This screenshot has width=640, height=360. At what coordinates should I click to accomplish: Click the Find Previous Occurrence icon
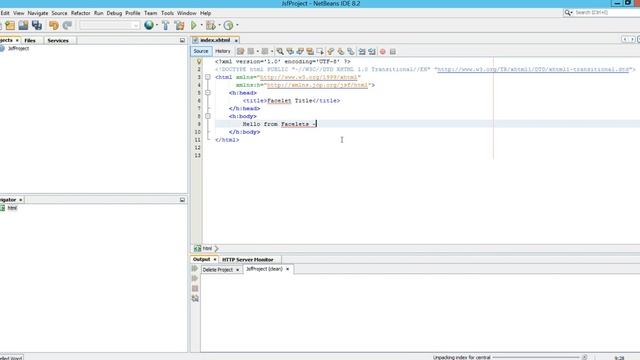[290, 51]
